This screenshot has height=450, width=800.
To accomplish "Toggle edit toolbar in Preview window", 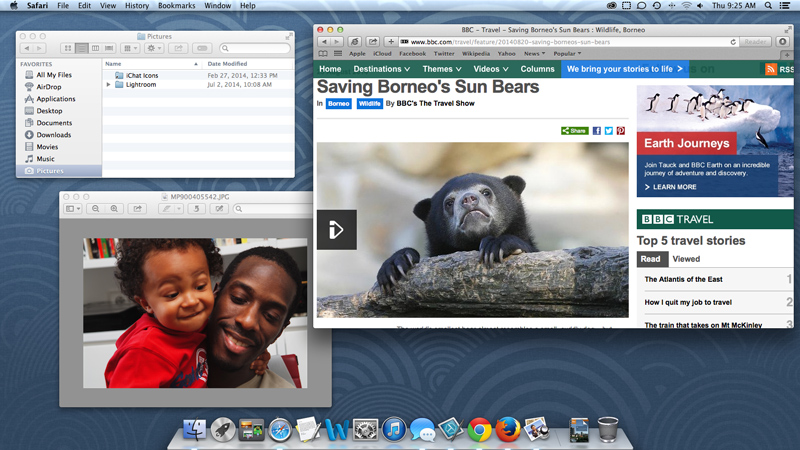I will click(x=219, y=209).
